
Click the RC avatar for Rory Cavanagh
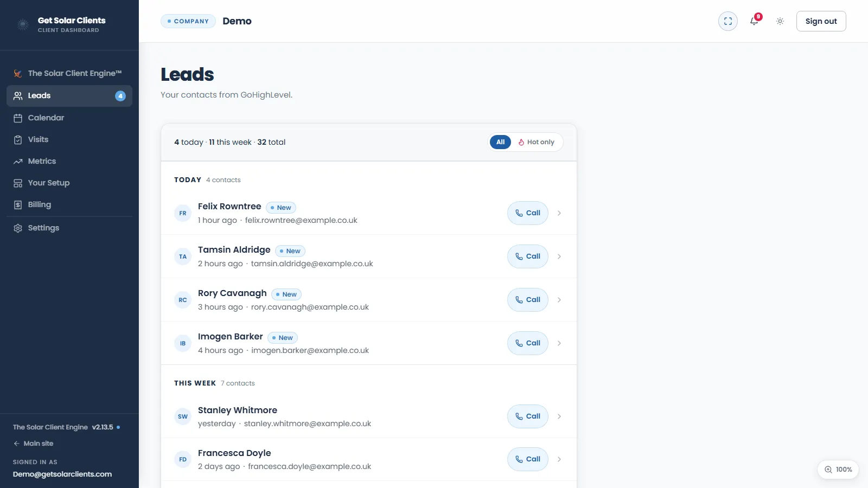click(x=183, y=300)
